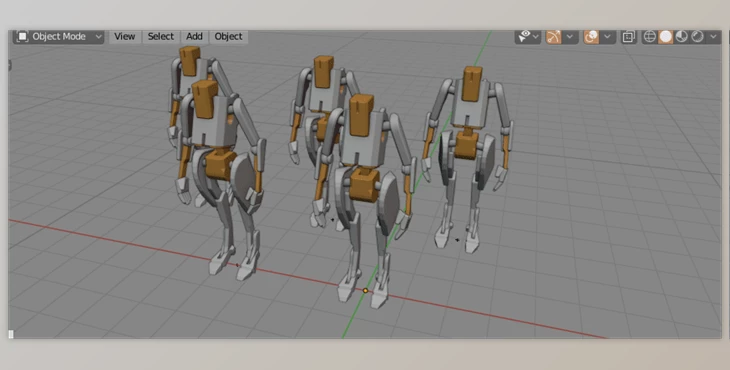Open object visibility and selectability dropdown

click(528, 37)
